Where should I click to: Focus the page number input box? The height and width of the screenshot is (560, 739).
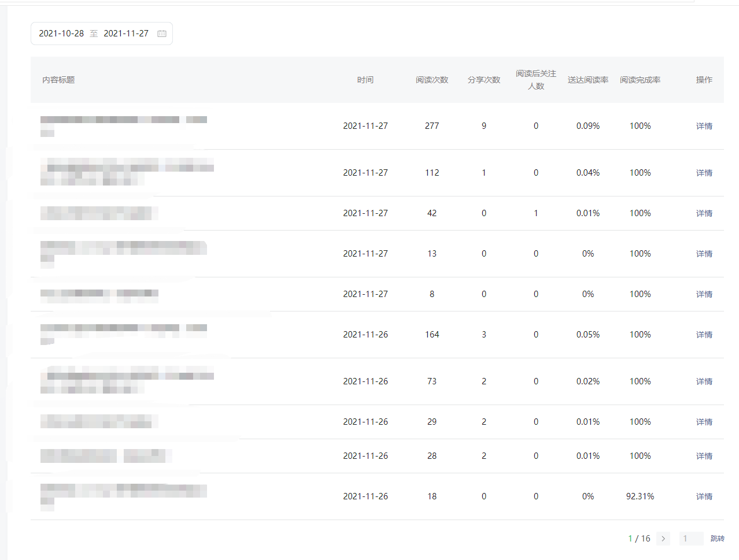point(691,539)
